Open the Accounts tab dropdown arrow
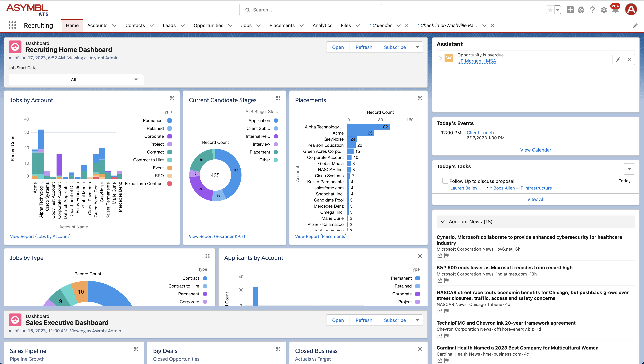 [x=114, y=26]
